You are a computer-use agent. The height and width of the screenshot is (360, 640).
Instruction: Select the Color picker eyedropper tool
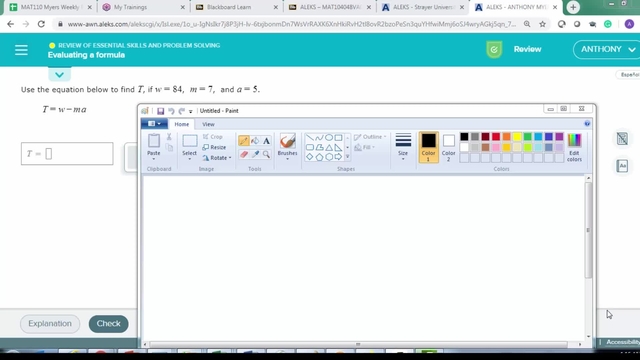click(255, 154)
